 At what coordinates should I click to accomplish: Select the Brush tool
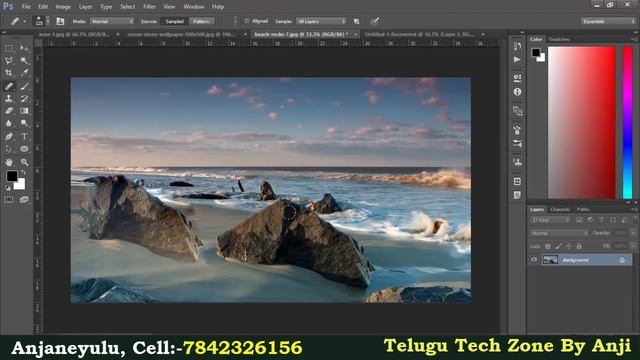(24, 86)
